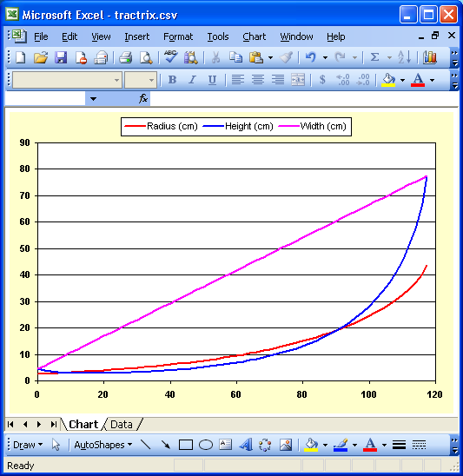Viewport: 463px width, 476px height.
Task: Switch to the Data sheet tab
Action: [122, 425]
